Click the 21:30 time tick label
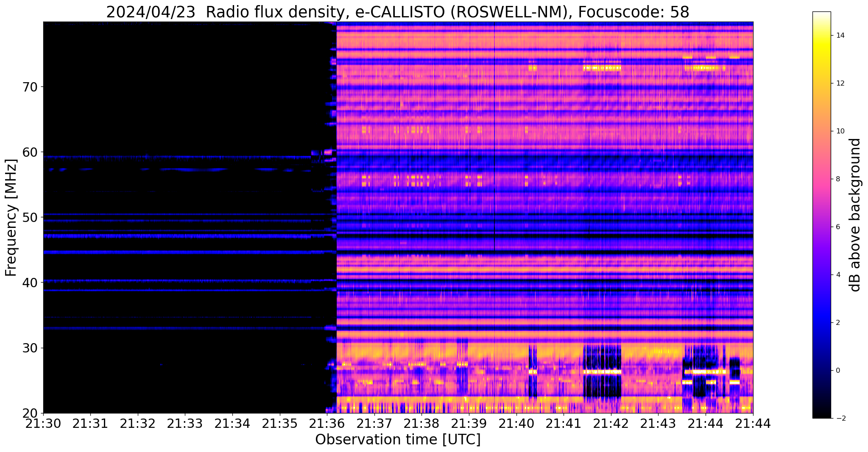This screenshot has height=452, width=868. tap(43, 423)
